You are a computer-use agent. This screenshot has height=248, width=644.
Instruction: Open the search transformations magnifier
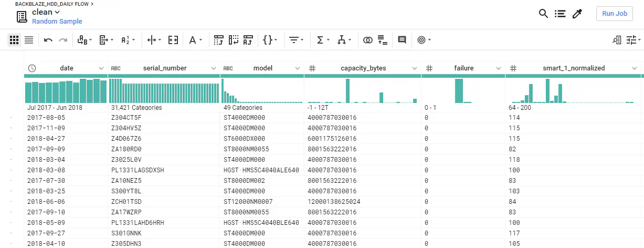(x=544, y=14)
